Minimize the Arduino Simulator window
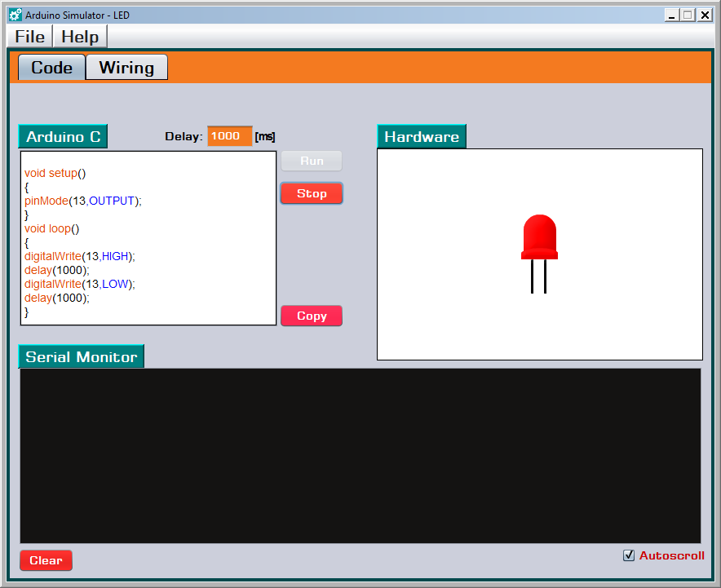The height and width of the screenshot is (588, 721). click(672, 15)
